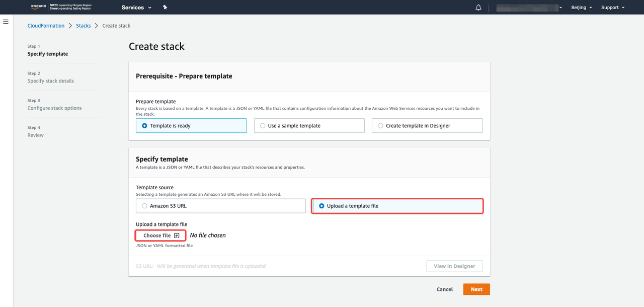644x307 pixels.
Task: Select Amazon S3 URL as template source
Action: coord(145,206)
